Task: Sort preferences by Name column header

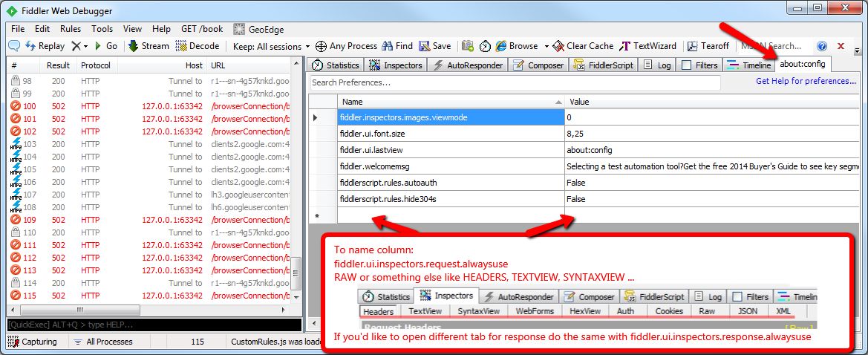Action: [x=451, y=102]
